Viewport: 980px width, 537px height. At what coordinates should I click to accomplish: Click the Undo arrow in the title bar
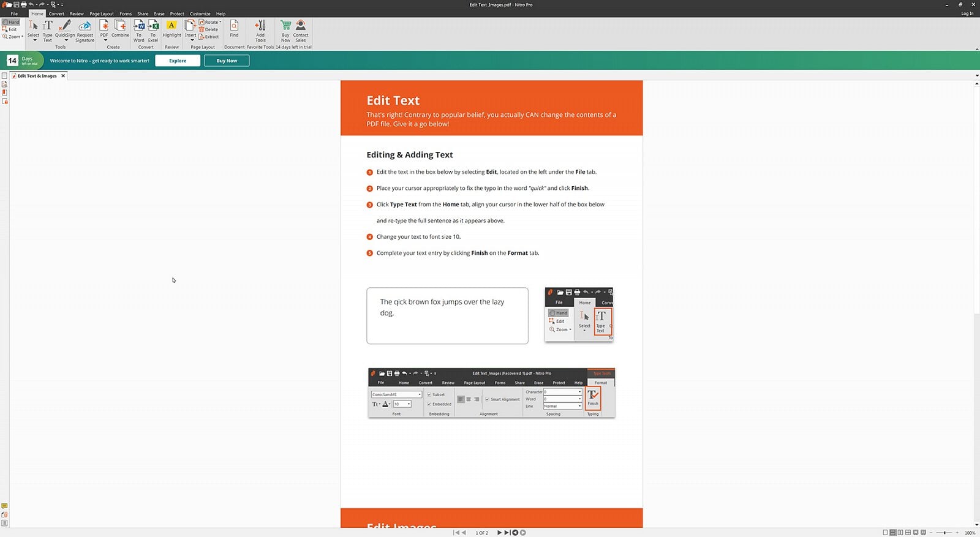[x=31, y=4]
